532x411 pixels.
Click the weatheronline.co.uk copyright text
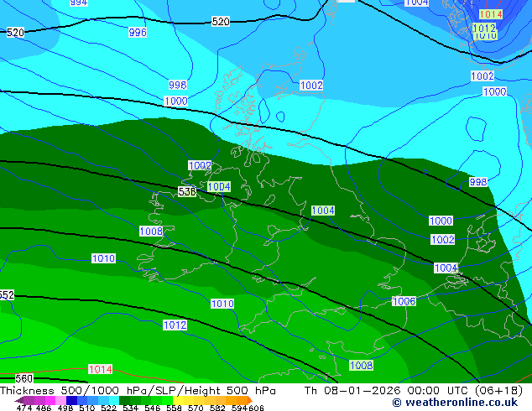pyautogui.click(x=455, y=402)
